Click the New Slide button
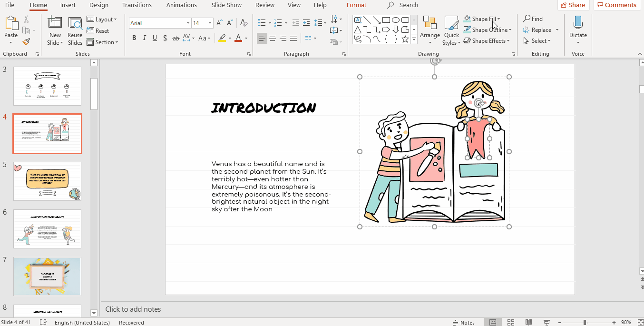 [55, 30]
